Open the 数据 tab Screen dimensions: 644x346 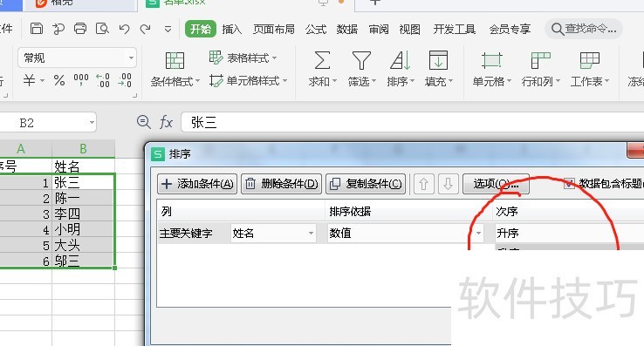pyautogui.click(x=347, y=29)
